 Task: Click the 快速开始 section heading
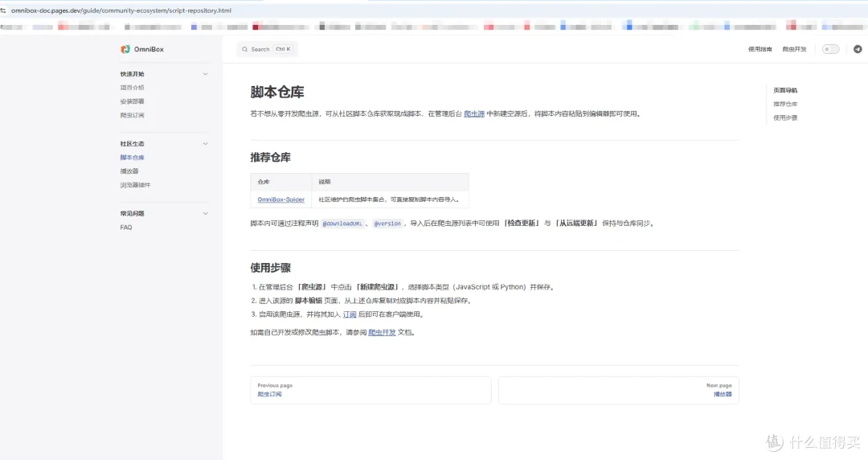point(133,74)
